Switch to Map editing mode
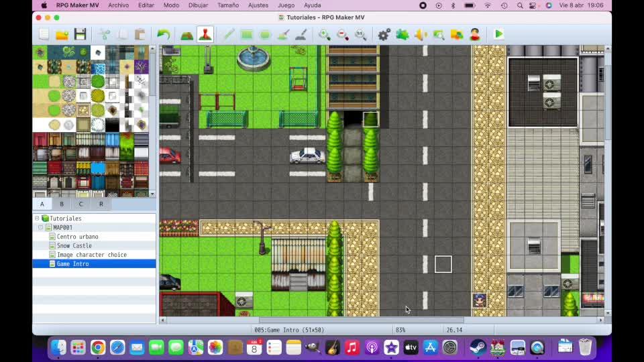The width and height of the screenshot is (644, 362). coord(187,34)
